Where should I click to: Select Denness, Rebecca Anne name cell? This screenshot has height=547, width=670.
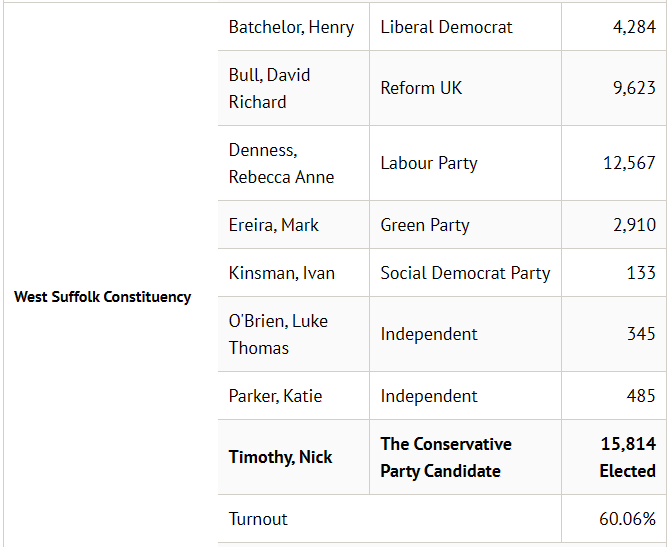[x=294, y=163]
